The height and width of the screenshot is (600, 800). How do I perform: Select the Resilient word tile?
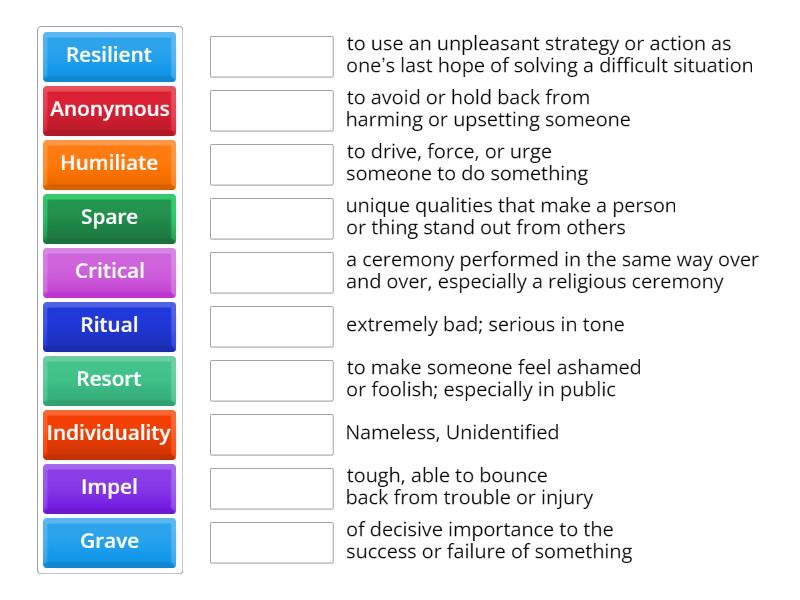click(x=109, y=56)
